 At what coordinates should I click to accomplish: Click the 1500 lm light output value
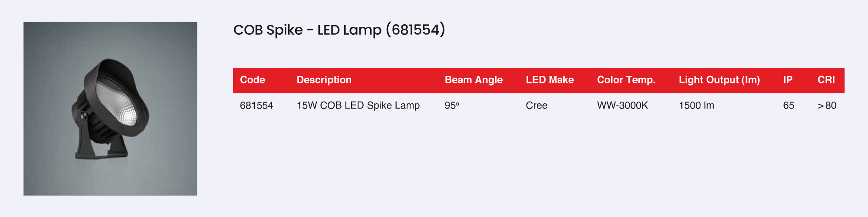[x=696, y=105]
